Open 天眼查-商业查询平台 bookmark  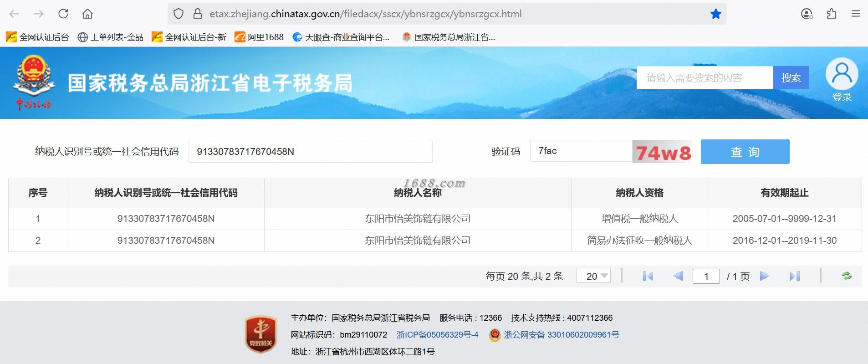point(341,37)
